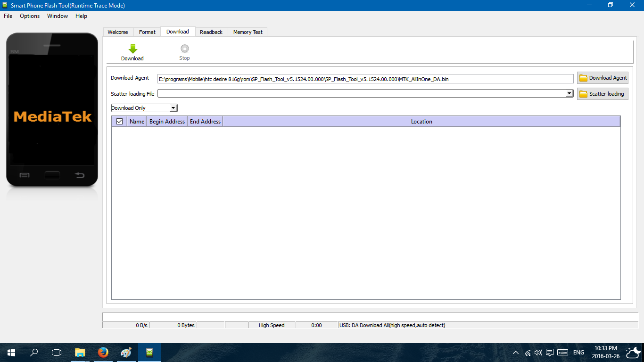Viewport: 644px width, 362px height.
Task: Open the Memory Test tab
Action: click(x=248, y=32)
